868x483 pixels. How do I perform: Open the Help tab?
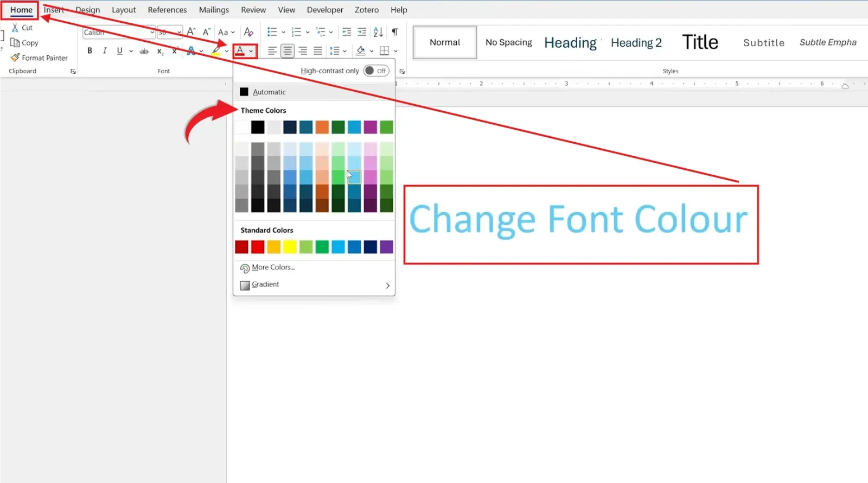399,10
